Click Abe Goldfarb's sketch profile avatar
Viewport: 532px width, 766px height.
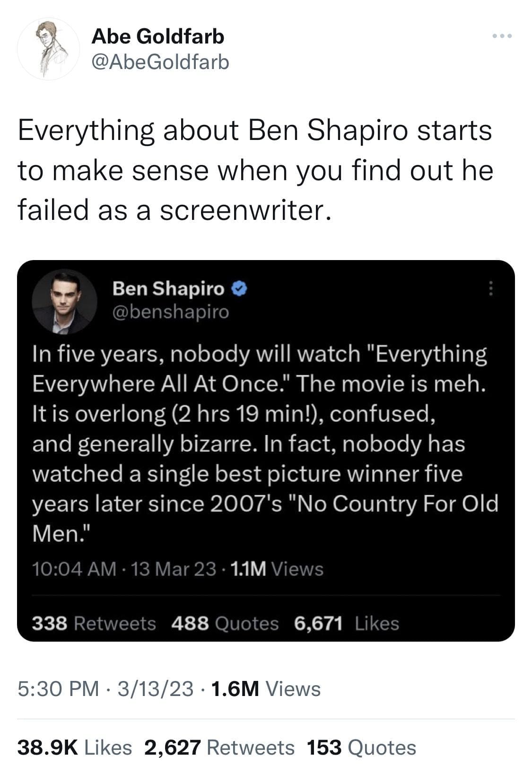[49, 49]
